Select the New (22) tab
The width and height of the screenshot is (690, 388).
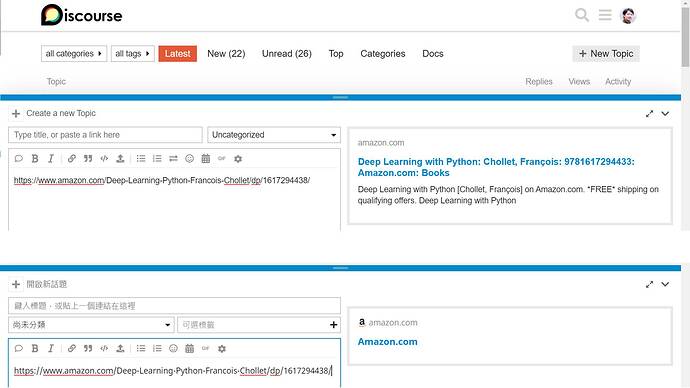coord(226,54)
